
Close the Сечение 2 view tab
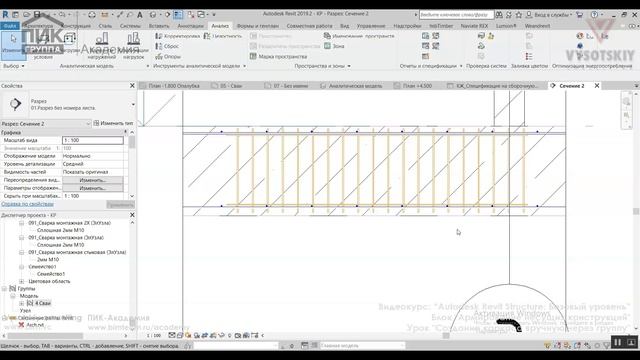[x=597, y=86]
